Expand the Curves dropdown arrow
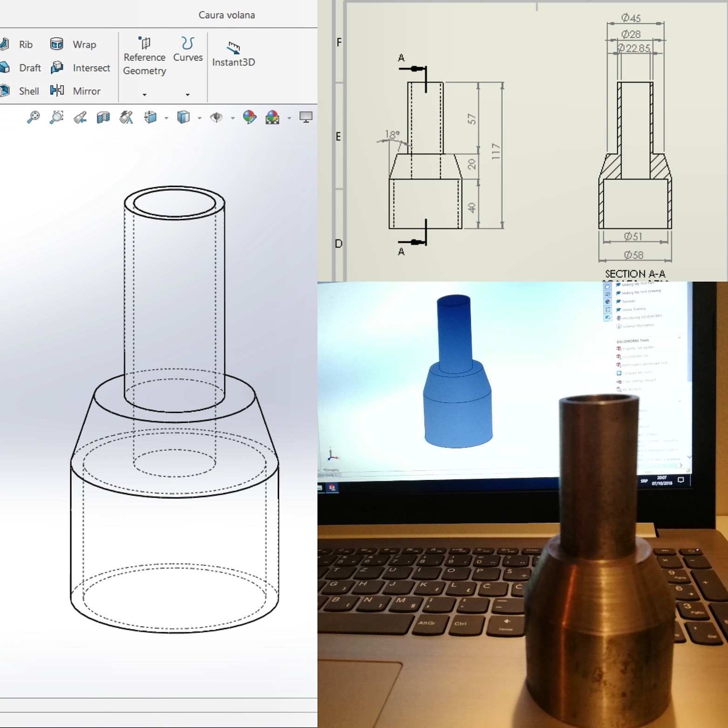The image size is (728, 728). 188,94
